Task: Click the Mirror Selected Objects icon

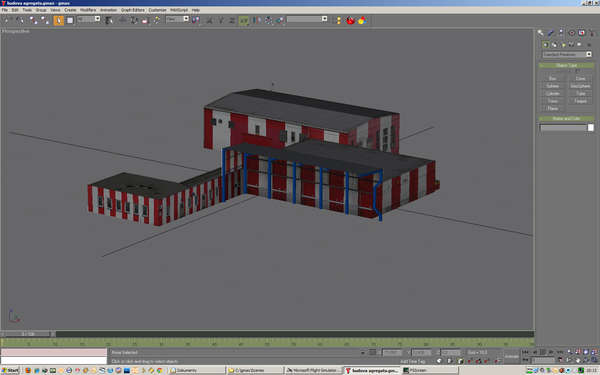Action: (256, 20)
